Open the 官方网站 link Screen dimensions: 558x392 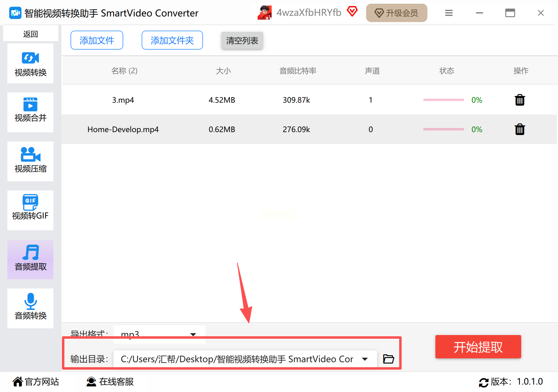[x=36, y=382]
